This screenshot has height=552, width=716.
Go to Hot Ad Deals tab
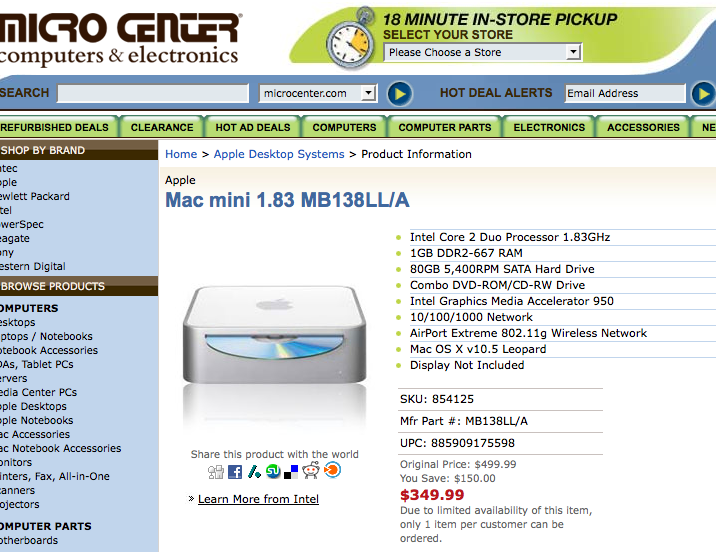coord(253,127)
